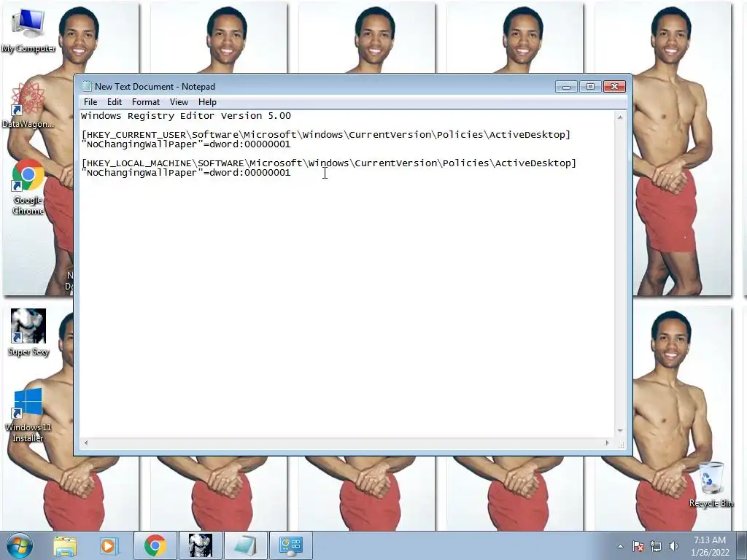Select the Super Sexy taskbar program
The height and width of the screenshot is (560, 747).
click(200, 545)
